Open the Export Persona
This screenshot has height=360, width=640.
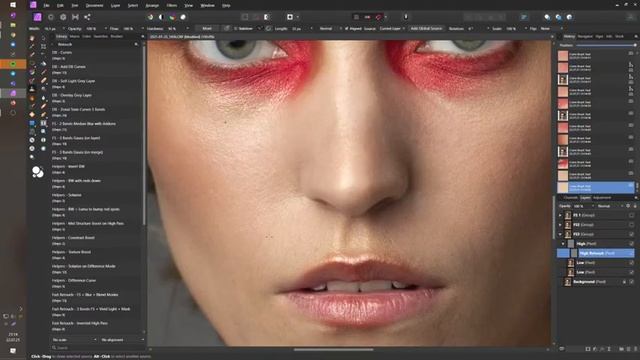pyautogui.click(x=87, y=17)
